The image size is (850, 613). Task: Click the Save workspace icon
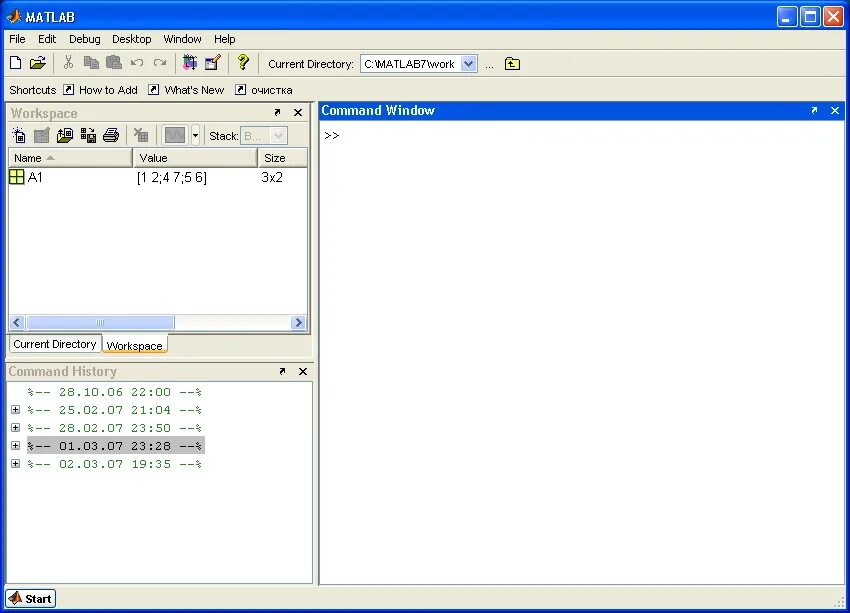pos(88,135)
